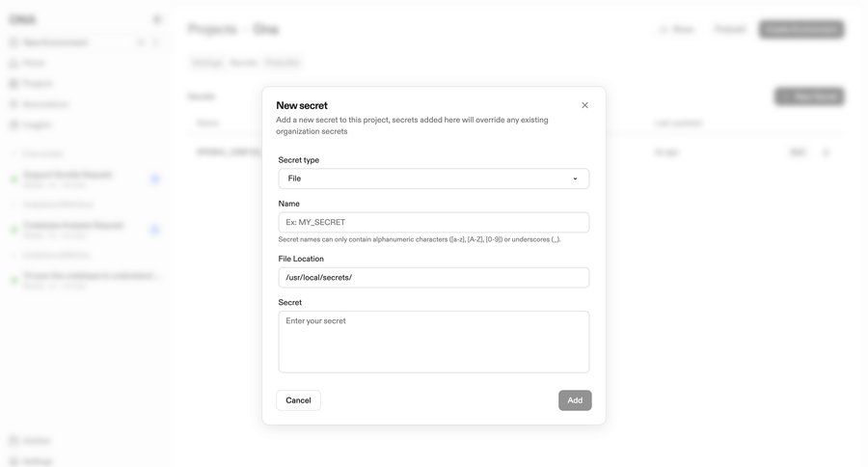
Task: Switch to the Secrets tab
Action: coord(243,63)
